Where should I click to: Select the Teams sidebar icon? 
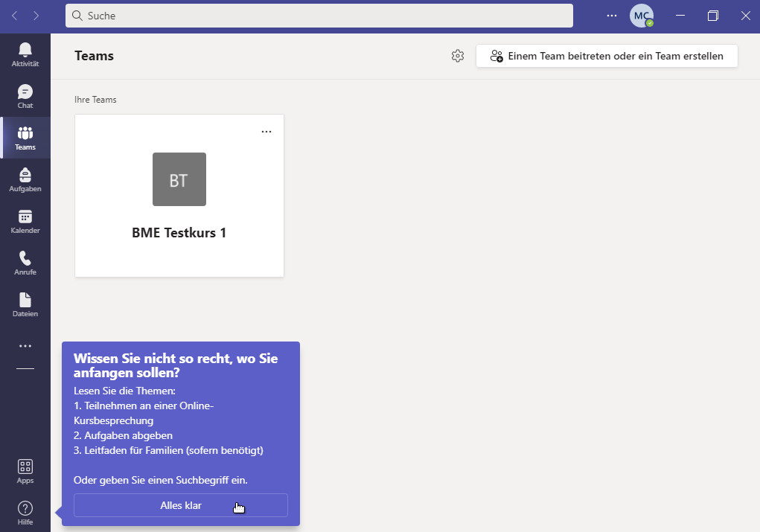[25, 138]
